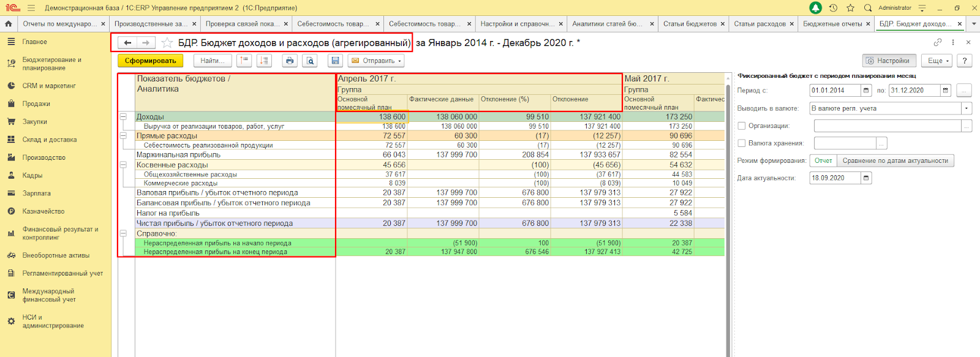This screenshot has width=980, height=357.
Task: Tick the Валюта хранения checkbox
Action: tap(742, 143)
